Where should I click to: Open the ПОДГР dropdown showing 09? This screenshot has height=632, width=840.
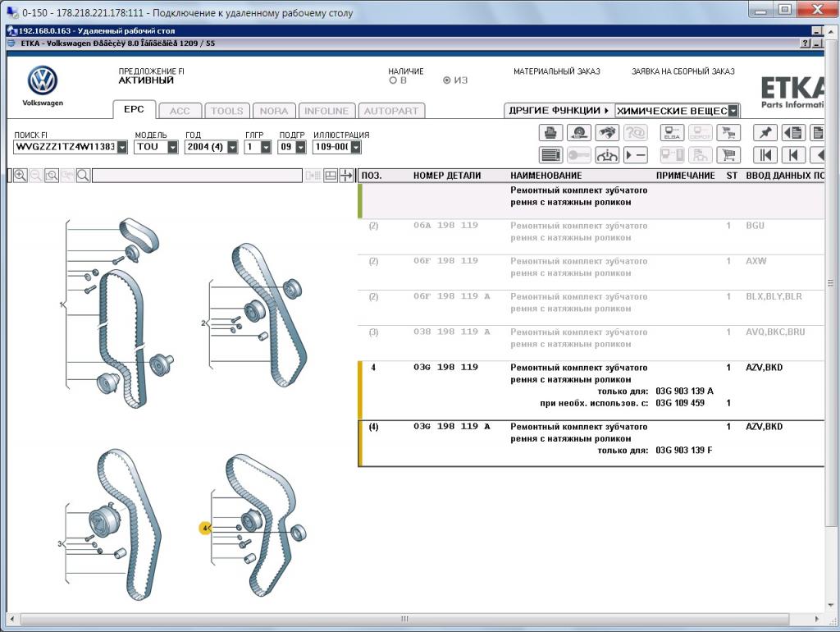[300, 147]
